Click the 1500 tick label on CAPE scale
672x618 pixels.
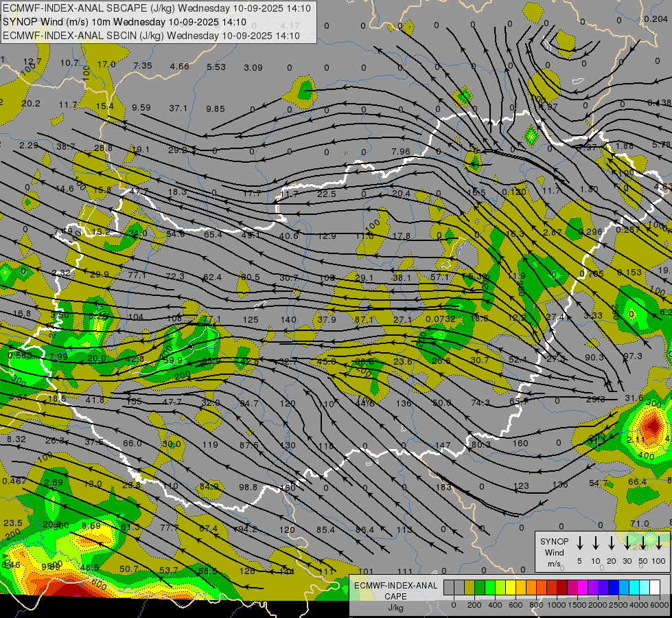click(x=577, y=605)
